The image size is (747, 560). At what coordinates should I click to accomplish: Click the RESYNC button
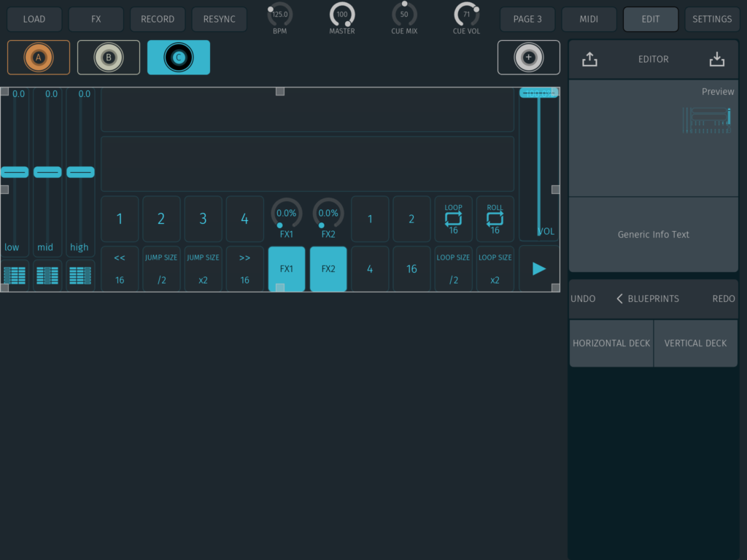click(220, 19)
